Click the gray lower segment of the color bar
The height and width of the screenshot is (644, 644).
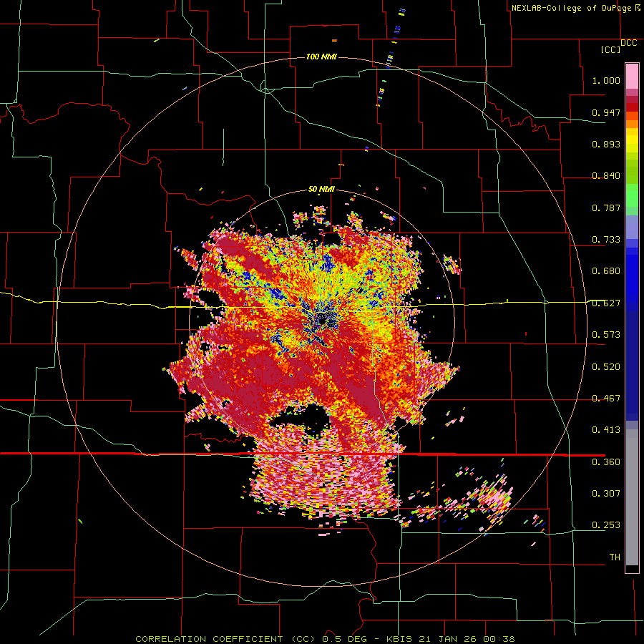pos(632,497)
